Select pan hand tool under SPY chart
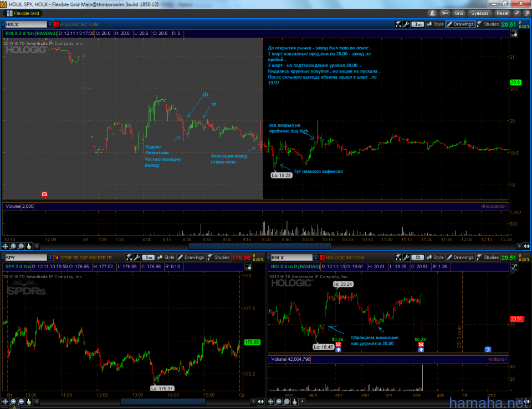Screen dimensions: 532x409 pos(29,402)
